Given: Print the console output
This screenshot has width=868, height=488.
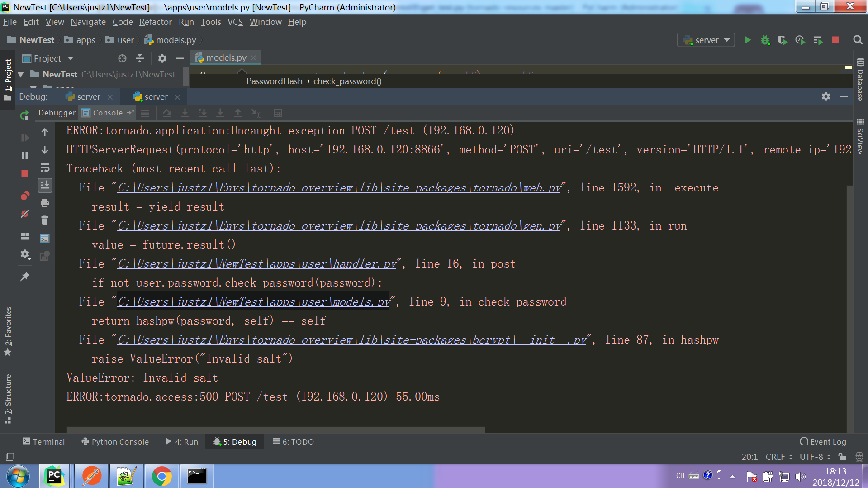Looking at the screenshot, I should 45,203.
